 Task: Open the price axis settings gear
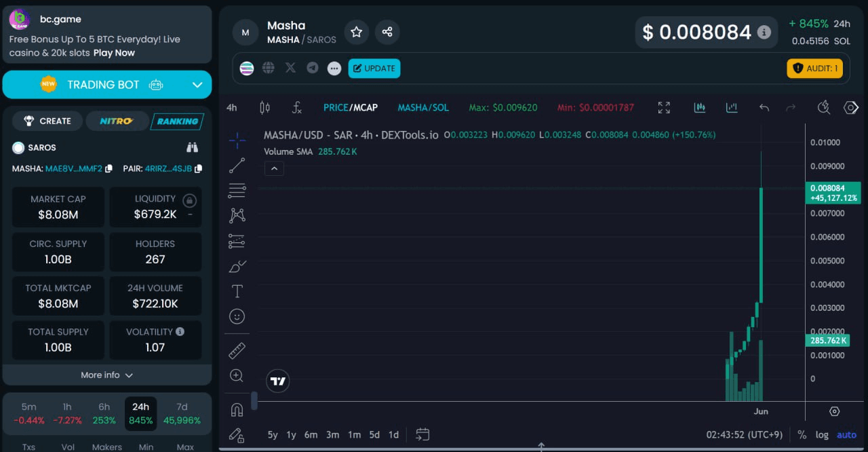pos(835,411)
